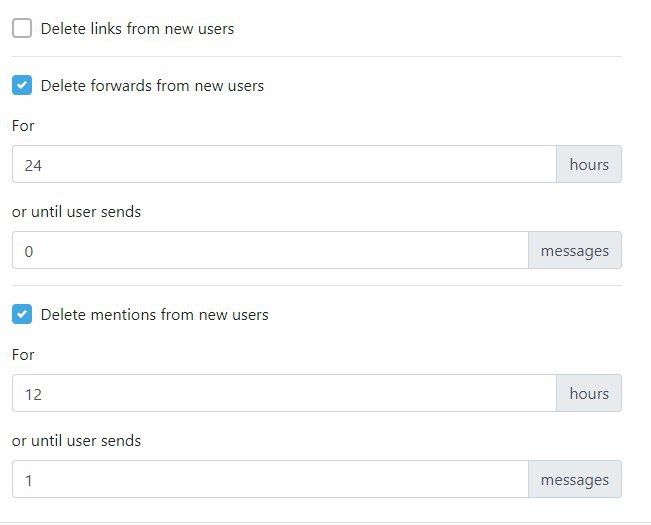This screenshot has width=651, height=525.
Task: Enable the Delete links from new users checkbox
Action: (x=22, y=28)
